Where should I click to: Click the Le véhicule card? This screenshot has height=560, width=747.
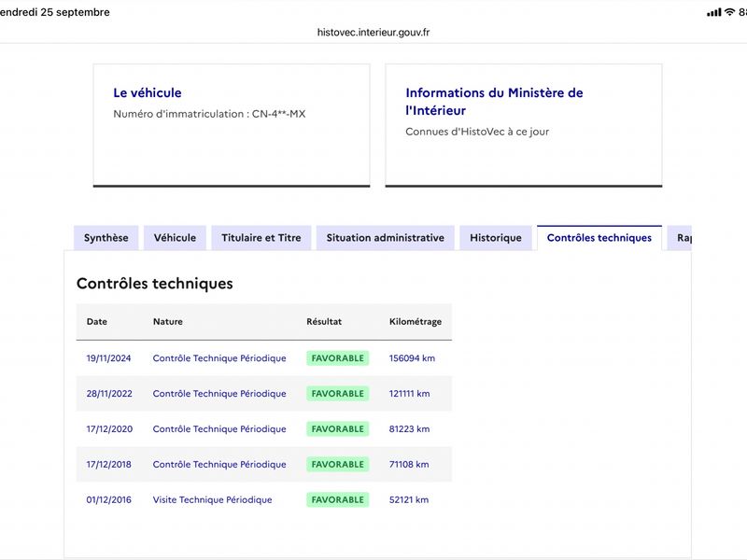232,126
